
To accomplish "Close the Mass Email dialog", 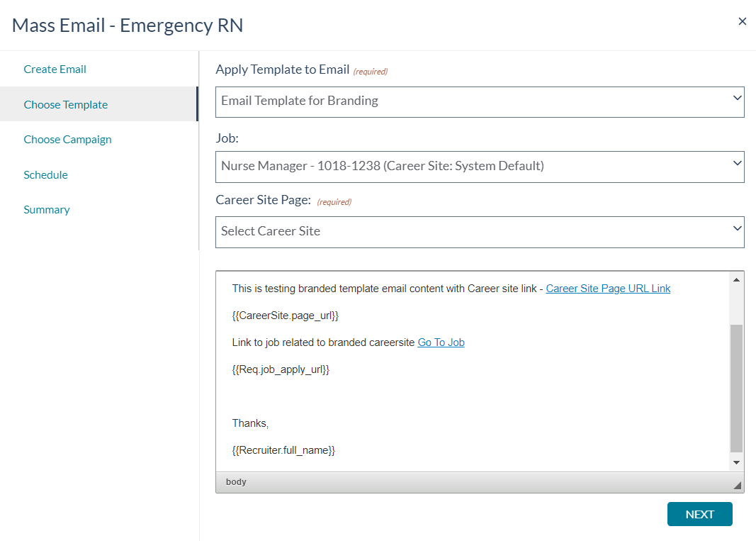I will point(742,21).
